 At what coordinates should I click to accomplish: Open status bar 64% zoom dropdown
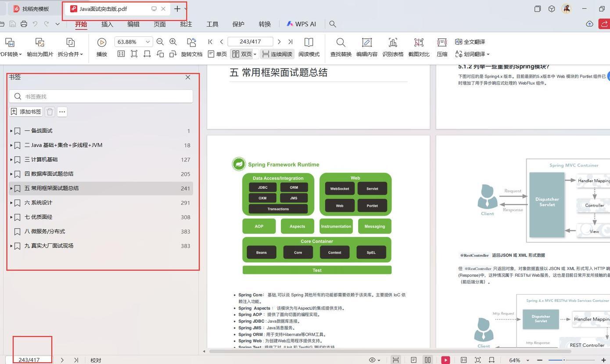pos(527,360)
